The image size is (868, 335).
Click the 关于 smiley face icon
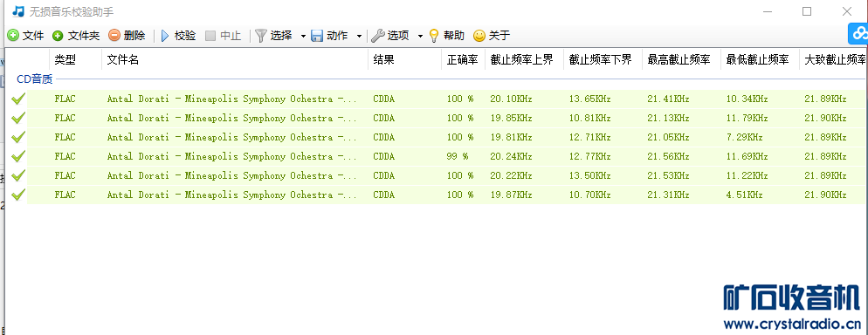click(x=479, y=36)
